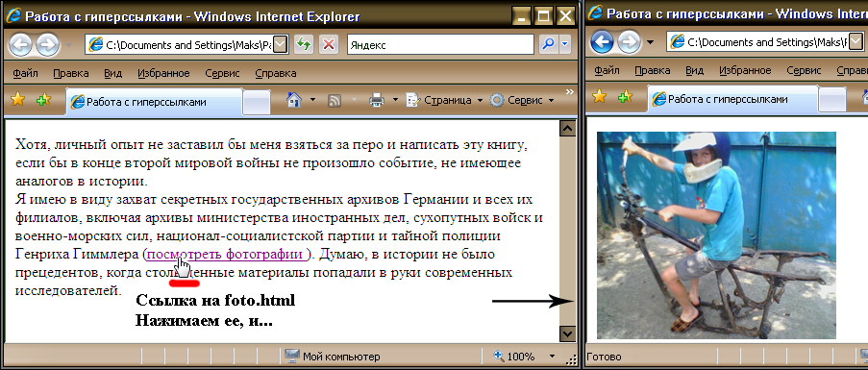Open the Файл menu in left window
This screenshot has width=868, height=370.
click(x=25, y=73)
